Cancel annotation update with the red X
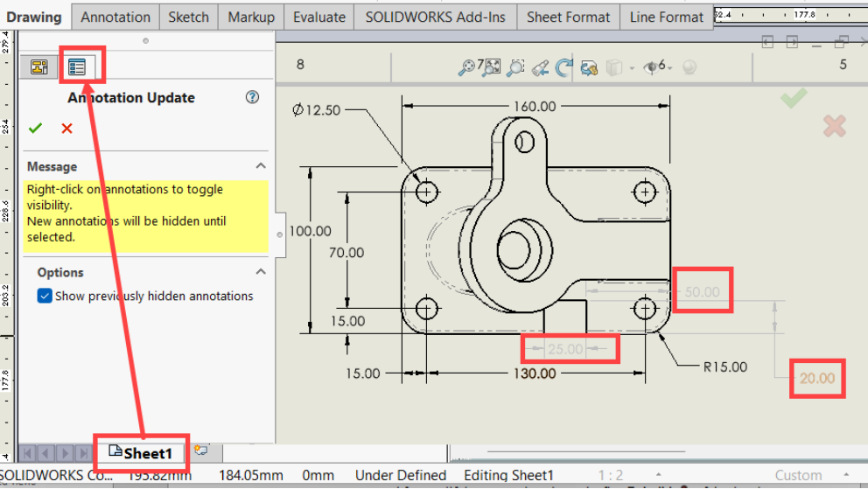Image resolution: width=868 pixels, height=489 pixels. (x=66, y=129)
